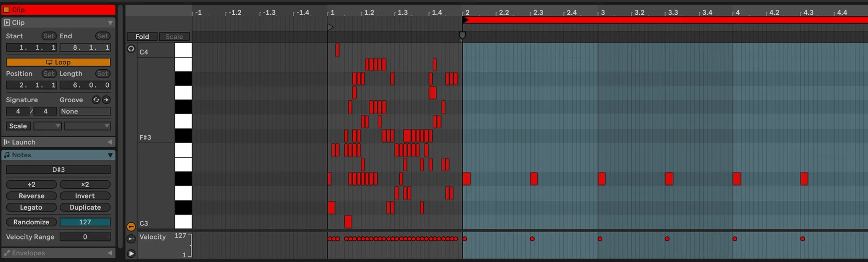
Task: Click the Set button next to End
Action: [x=103, y=36]
